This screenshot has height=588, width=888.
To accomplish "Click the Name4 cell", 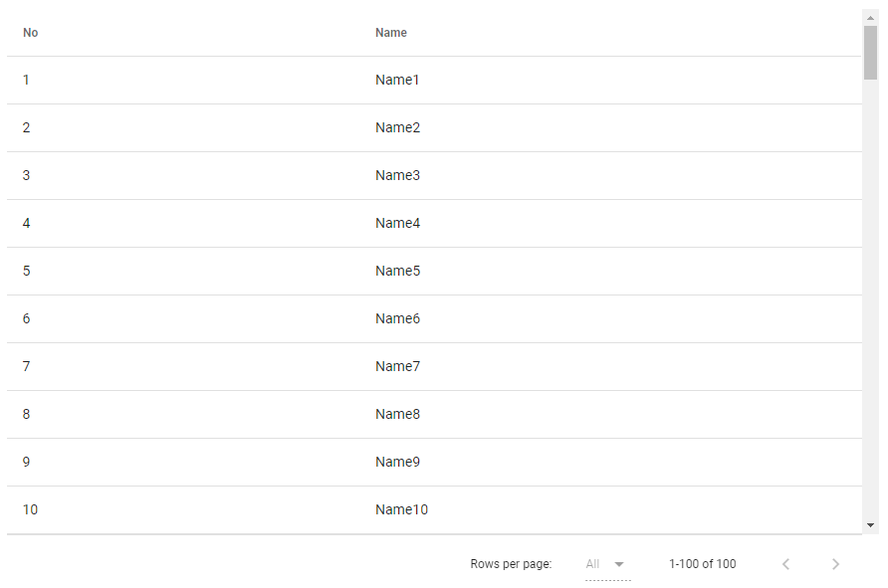I will click(x=397, y=223).
